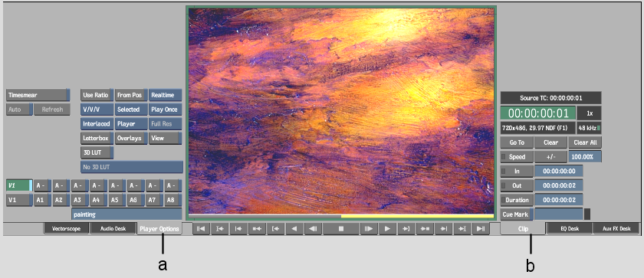644x278 pixels.
Task: Toggle the Out point button
Action: (x=517, y=186)
